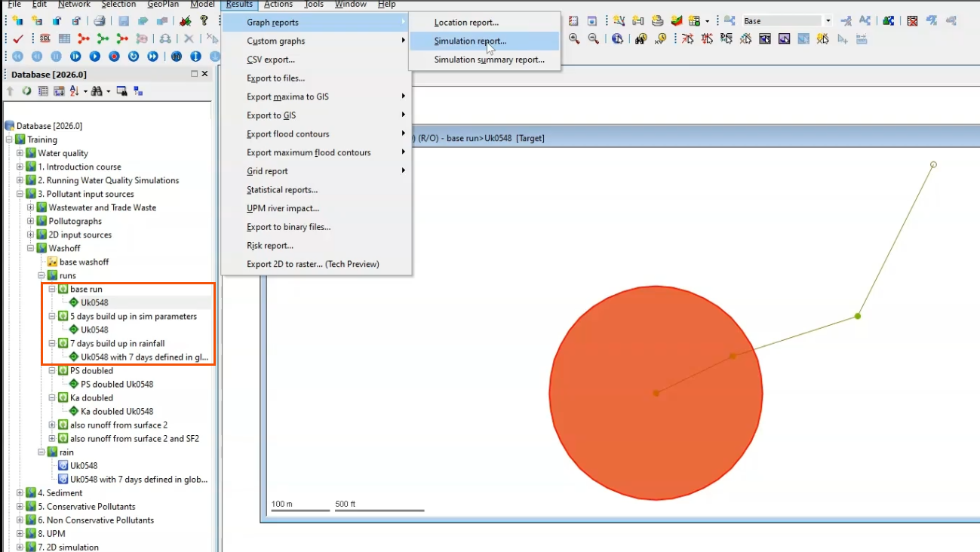
Task: Click the SQL query icon on the toolbar
Action: 45,38
